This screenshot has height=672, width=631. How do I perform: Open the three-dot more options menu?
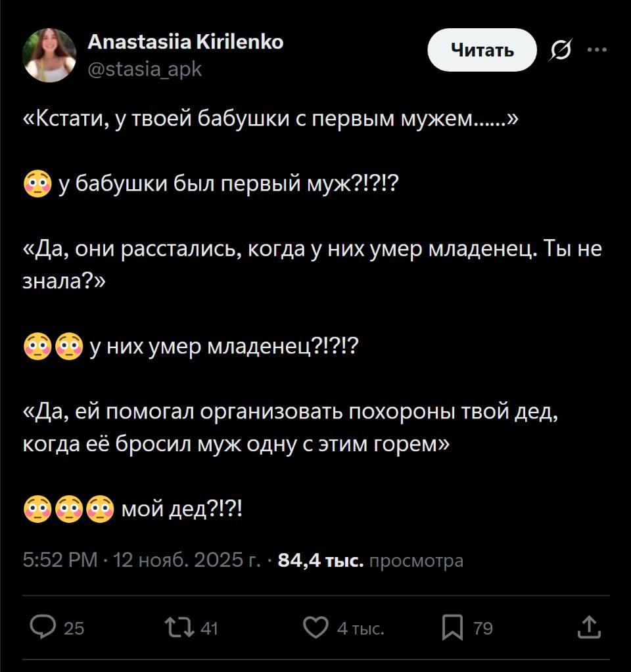[597, 49]
